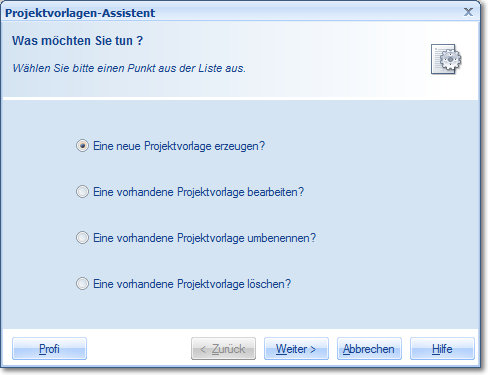488x375 pixels.
Task: Click the document-with-gear wizard icon
Action: (x=446, y=59)
